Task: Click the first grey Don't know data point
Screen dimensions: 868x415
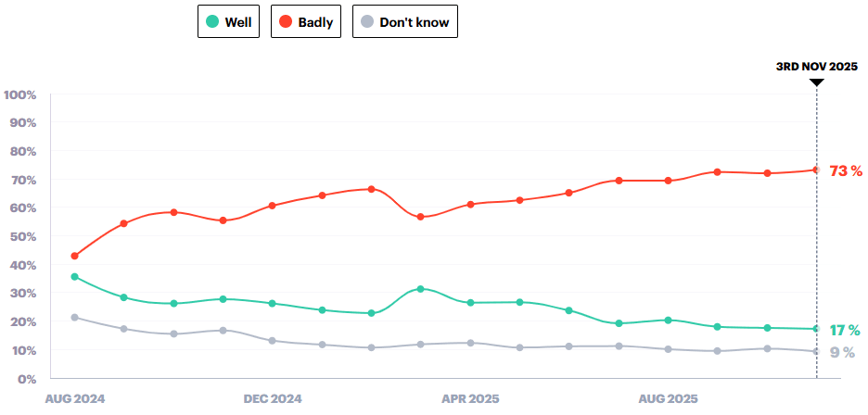Action: (74, 318)
